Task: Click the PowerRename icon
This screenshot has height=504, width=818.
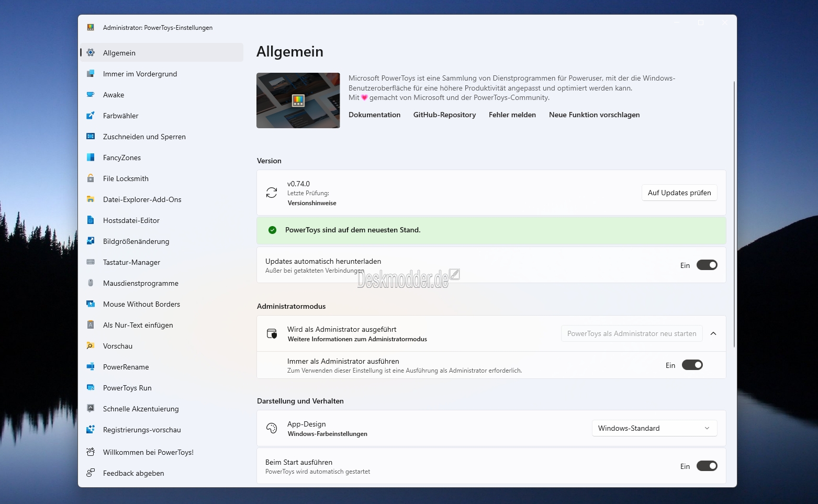Action: pos(91,366)
